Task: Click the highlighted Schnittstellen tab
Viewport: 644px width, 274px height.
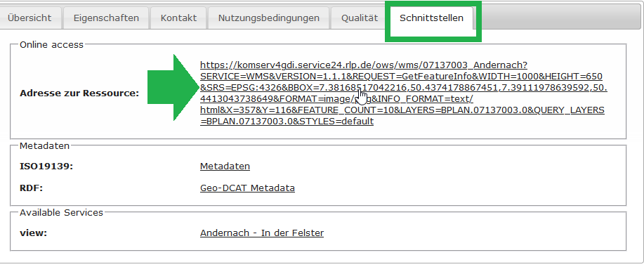Action: click(432, 18)
